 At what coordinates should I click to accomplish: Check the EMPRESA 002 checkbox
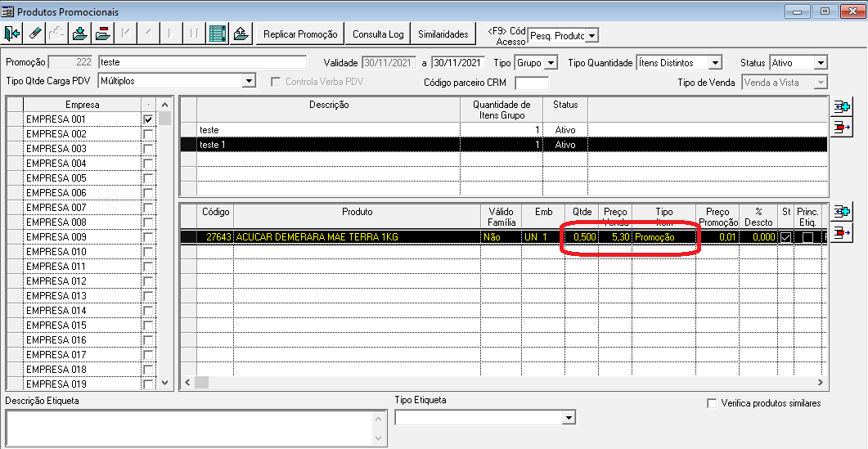pyautogui.click(x=148, y=134)
